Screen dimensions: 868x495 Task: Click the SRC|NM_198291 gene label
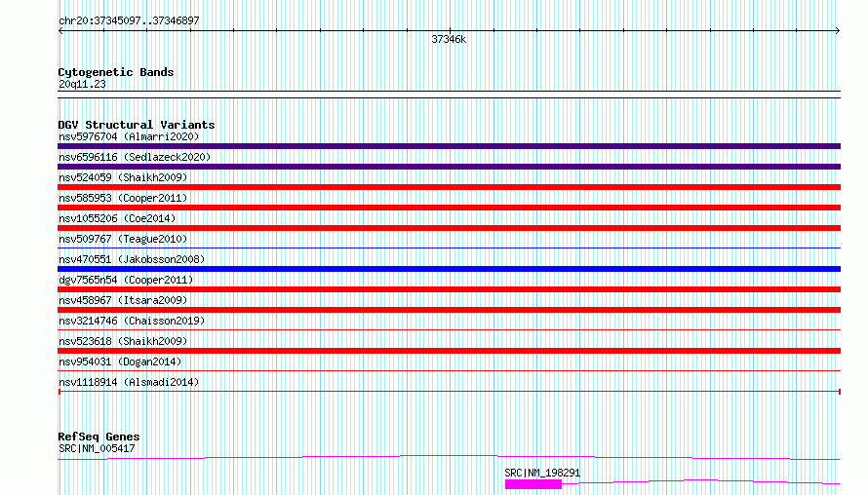tap(542, 473)
